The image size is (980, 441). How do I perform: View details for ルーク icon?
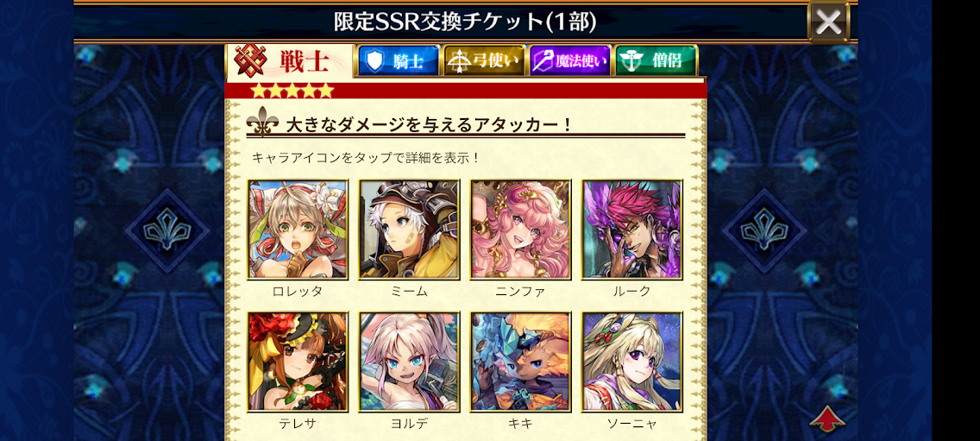coord(631,229)
